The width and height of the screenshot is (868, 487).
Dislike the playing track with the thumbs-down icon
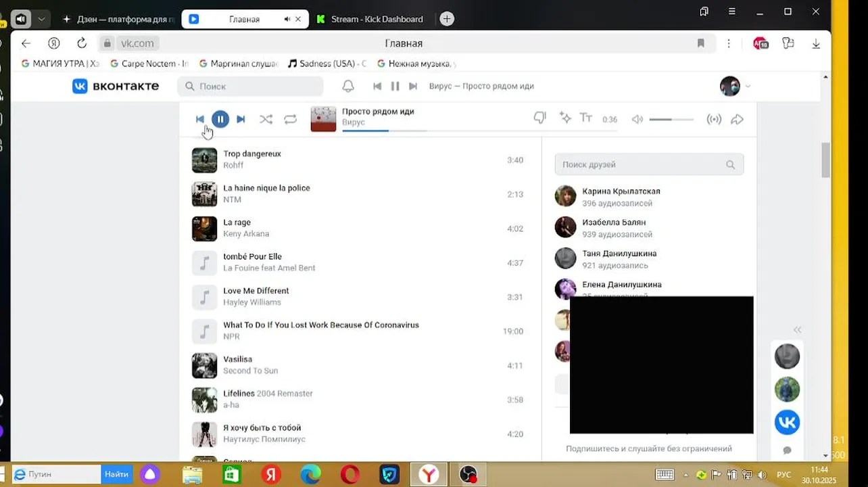point(539,118)
